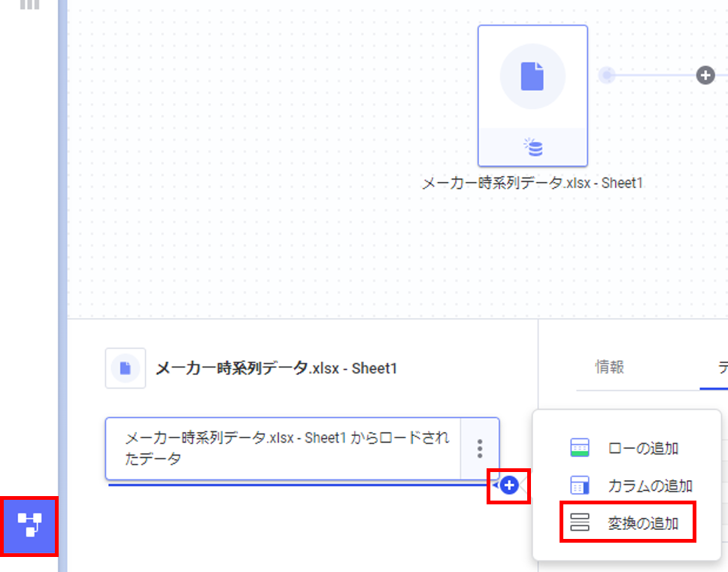The width and height of the screenshot is (728, 572).
Task: Click the faded connector dot beside the node
Action: [x=606, y=75]
